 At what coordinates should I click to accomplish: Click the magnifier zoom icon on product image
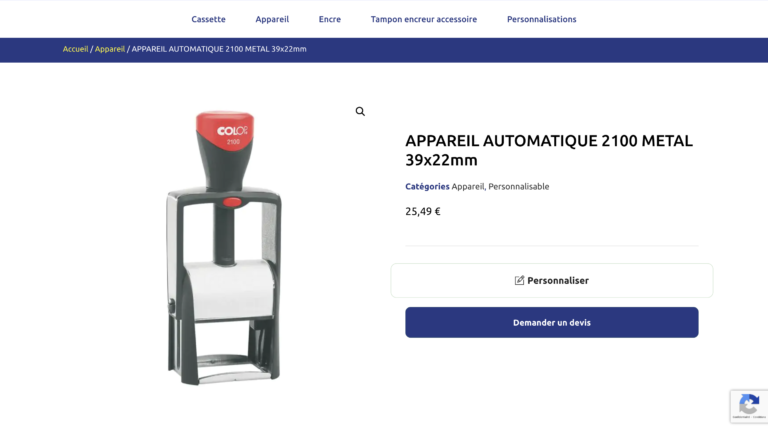(x=360, y=112)
